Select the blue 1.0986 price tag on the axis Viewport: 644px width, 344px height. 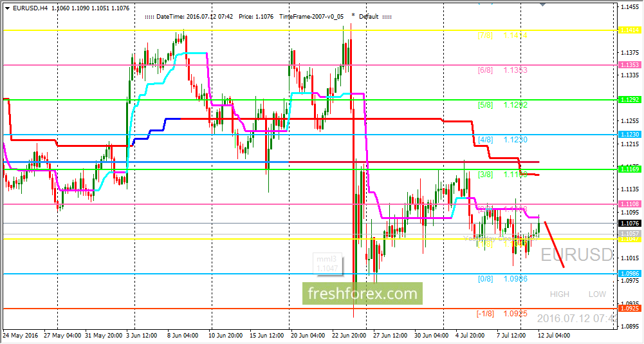point(630,274)
